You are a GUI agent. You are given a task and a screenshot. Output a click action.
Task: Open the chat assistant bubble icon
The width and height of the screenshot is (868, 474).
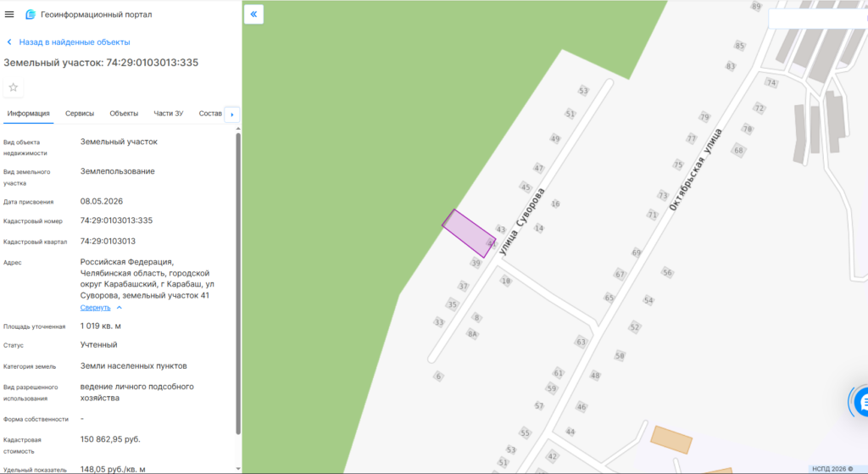click(861, 402)
